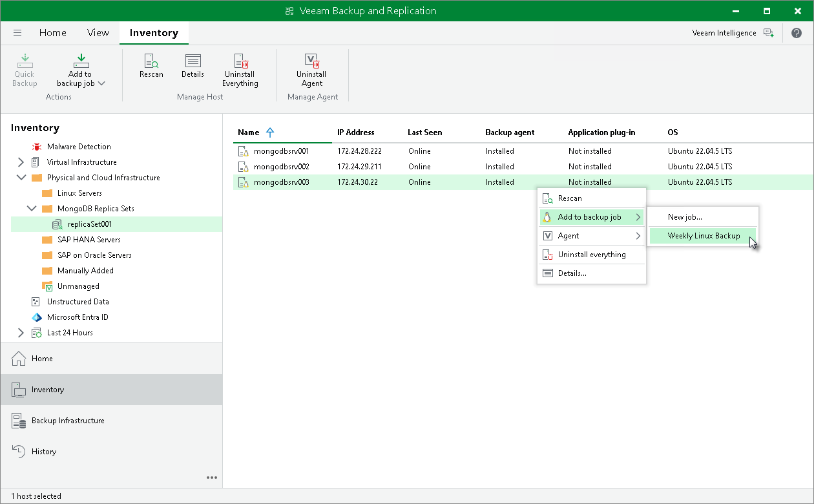Viewport: 814px width, 504px height.
Task: Sort by Application plug-in column
Action: tap(601, 132)
